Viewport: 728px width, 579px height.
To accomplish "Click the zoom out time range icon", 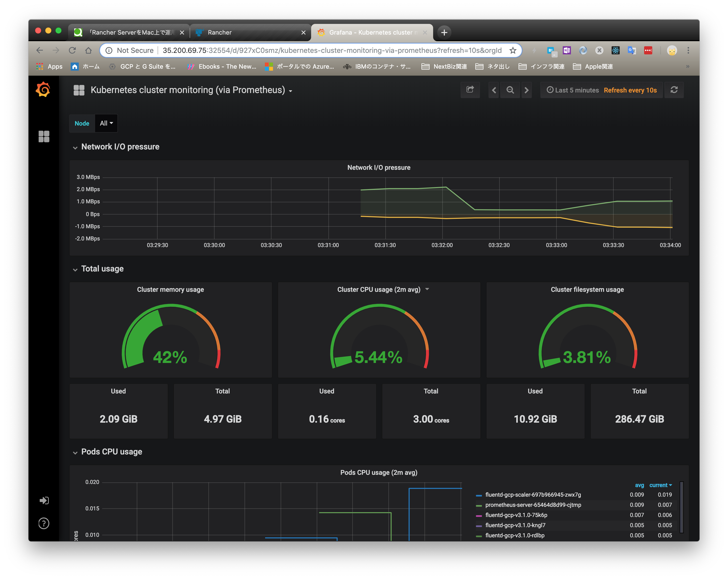I will [x=510, y=90].
